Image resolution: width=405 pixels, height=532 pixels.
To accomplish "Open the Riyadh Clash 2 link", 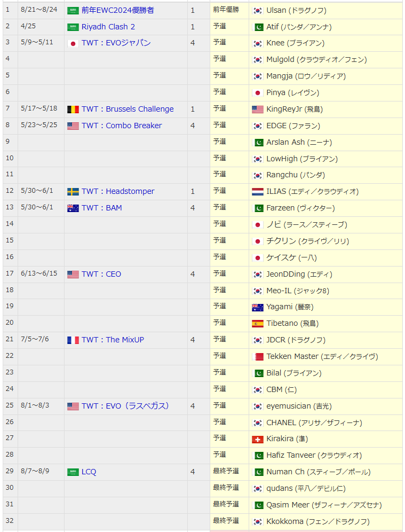I will tap(108, 27).
